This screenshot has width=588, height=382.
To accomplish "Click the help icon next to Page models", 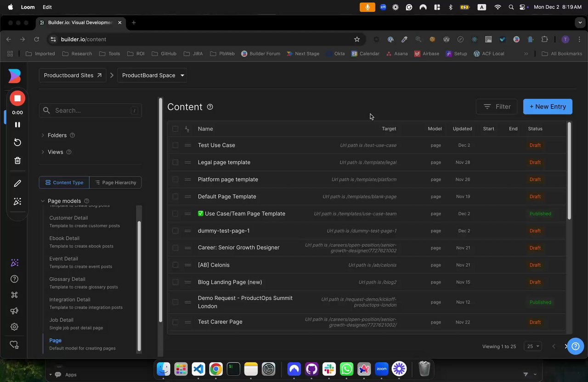I will click(x=87, y=201).
